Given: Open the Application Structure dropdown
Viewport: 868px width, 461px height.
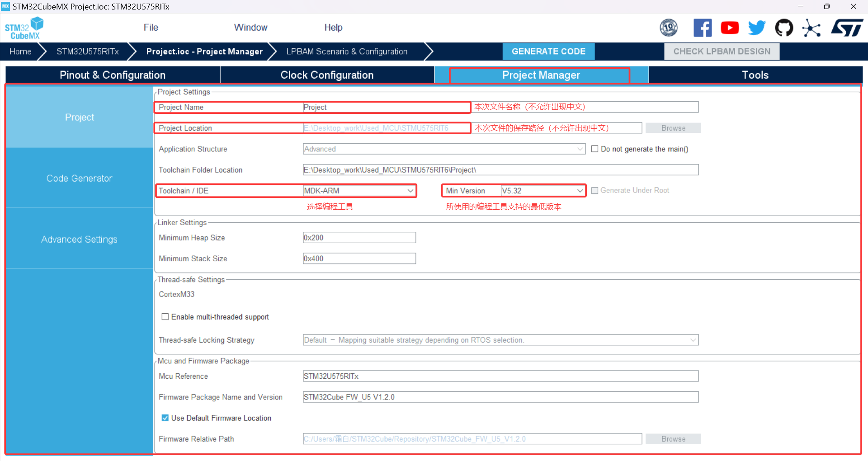Looking at the screenshot, I should point(444,149).
